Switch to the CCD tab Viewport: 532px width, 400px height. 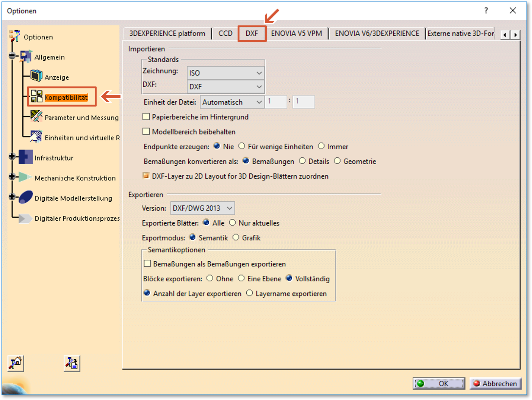(225, 33)
